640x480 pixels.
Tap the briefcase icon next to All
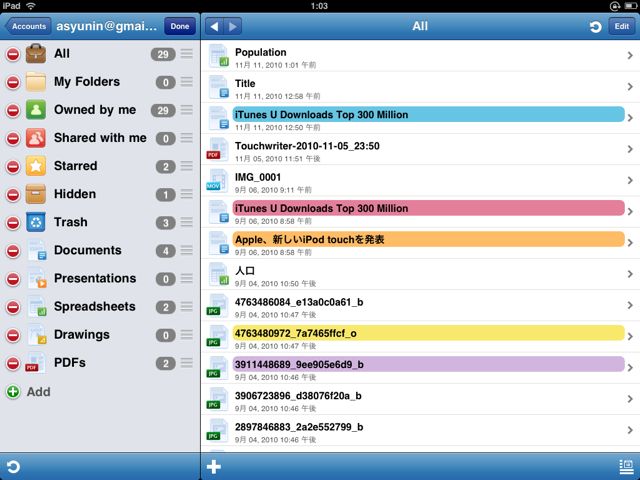coord(36,53)
